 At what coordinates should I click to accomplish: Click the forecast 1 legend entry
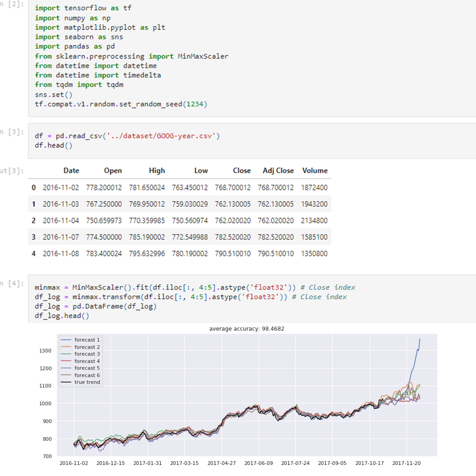[x=80, y=340]
